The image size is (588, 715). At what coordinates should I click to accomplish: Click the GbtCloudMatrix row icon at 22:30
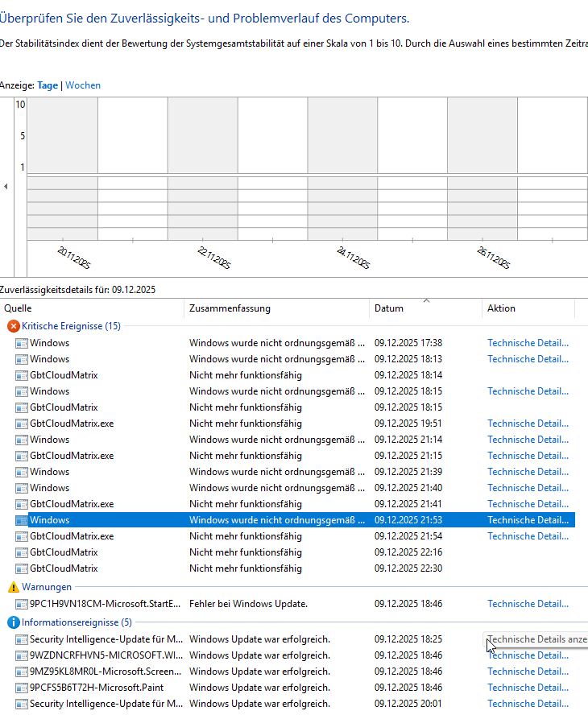pyautogui.click(x=22, y=568)
